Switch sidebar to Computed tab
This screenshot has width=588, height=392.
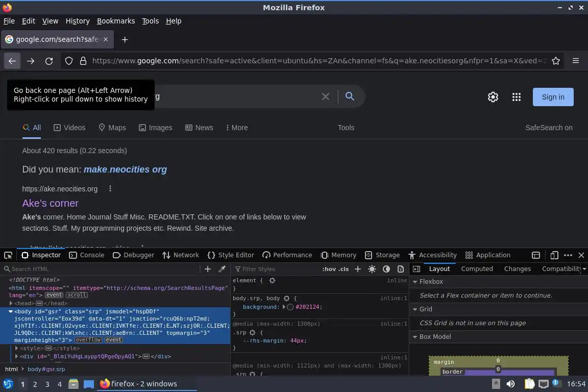pos(477,269)
